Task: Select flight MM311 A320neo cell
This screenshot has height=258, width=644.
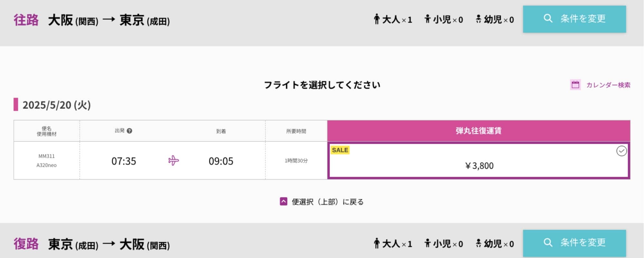Action: 47,161
